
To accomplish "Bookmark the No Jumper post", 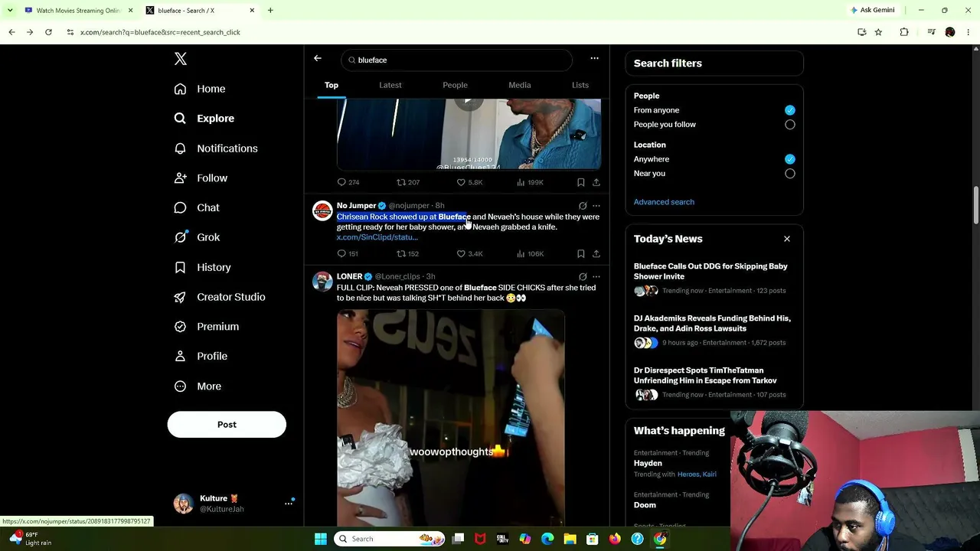I will (580, 253).
